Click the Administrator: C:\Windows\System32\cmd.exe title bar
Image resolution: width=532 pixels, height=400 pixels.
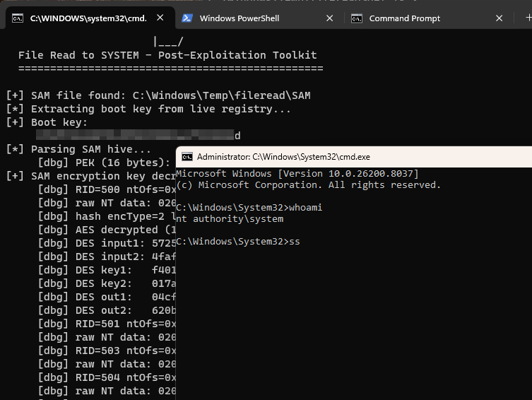tap(354, 157)
